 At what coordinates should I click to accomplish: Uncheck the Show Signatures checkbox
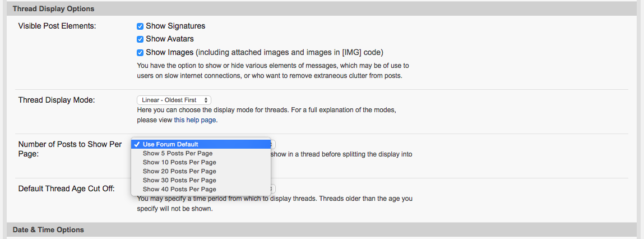click(x=140, y=26)
